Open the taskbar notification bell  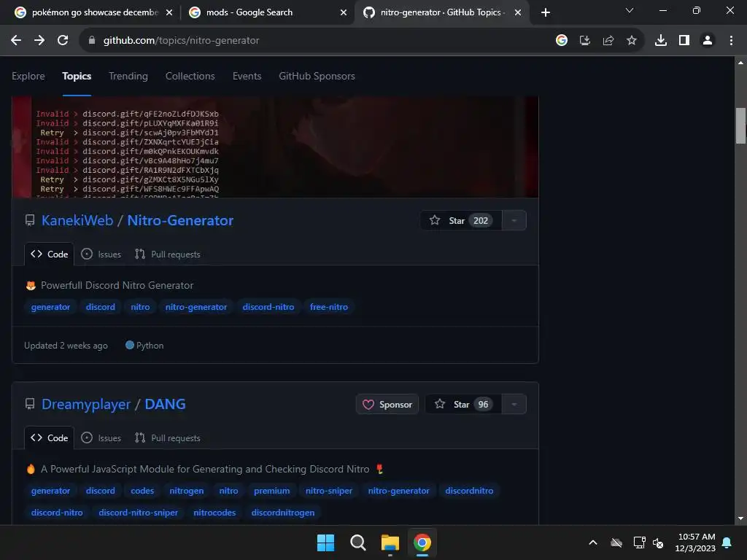pyautogui.click(x=727, y=542)
